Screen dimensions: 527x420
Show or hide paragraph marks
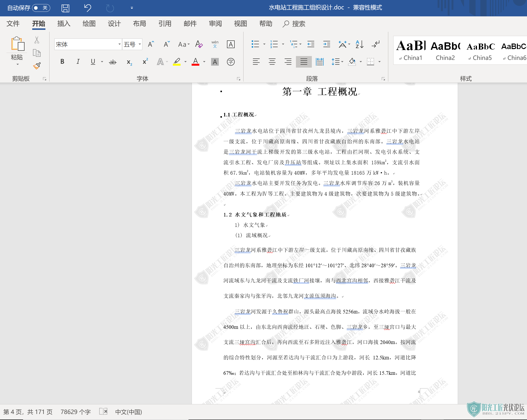376,44
